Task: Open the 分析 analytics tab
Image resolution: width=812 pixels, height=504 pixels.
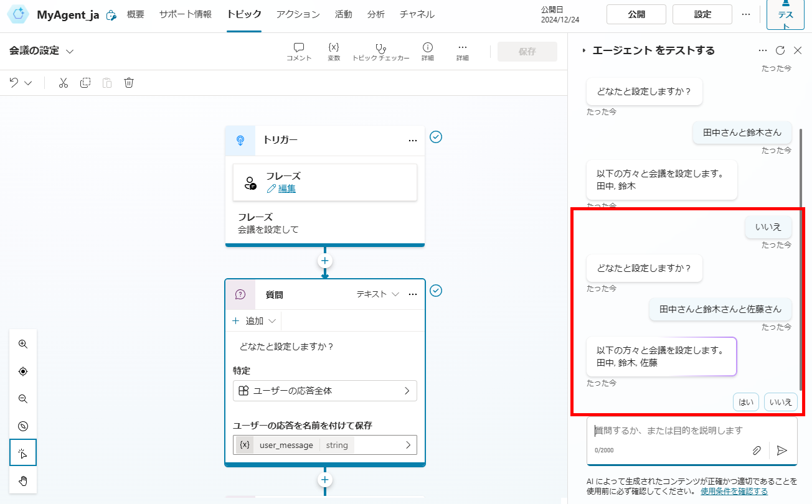Action: pos(375,14)
